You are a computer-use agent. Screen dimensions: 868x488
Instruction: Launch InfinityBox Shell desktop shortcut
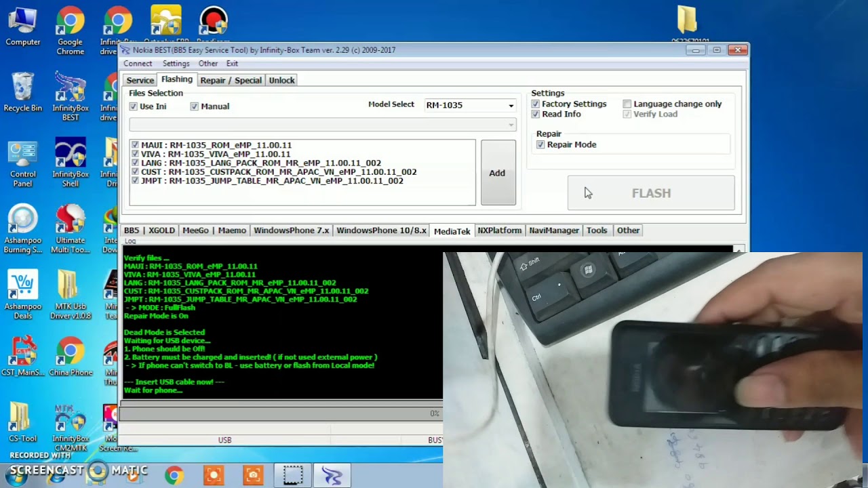[x=71, y=163]
